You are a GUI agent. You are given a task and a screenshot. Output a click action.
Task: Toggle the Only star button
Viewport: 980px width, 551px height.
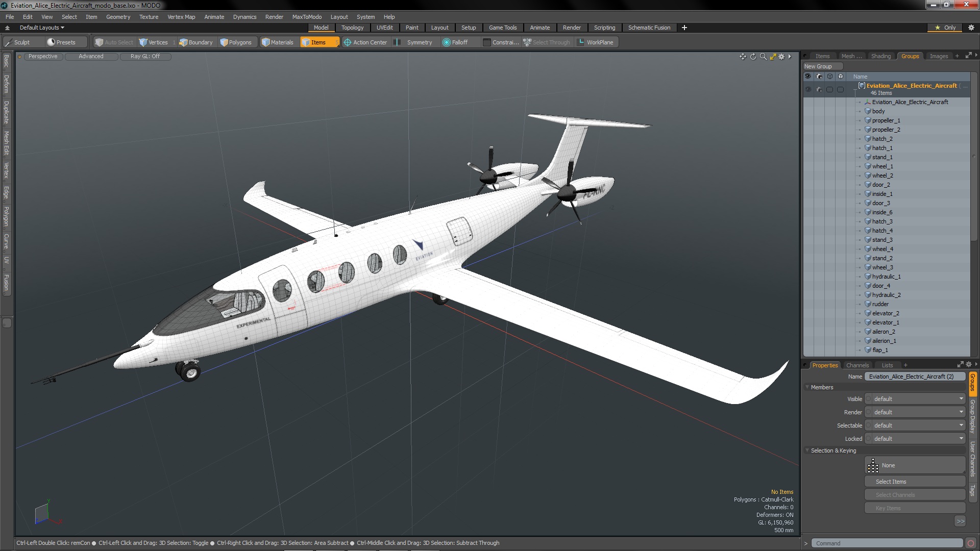[x=945, y=28]
